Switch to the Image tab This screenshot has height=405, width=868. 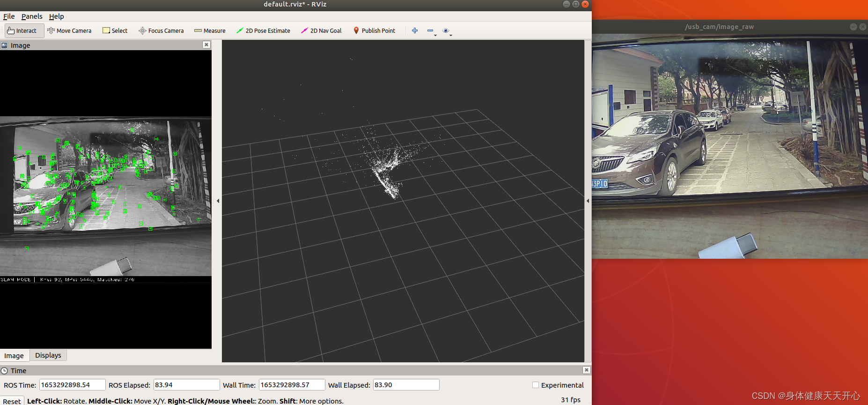14,355
